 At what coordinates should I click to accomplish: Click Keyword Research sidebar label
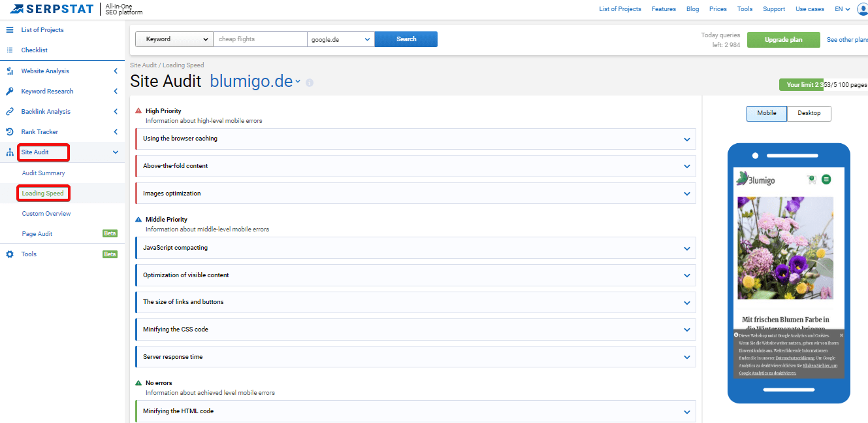click(x=47, y=92)
